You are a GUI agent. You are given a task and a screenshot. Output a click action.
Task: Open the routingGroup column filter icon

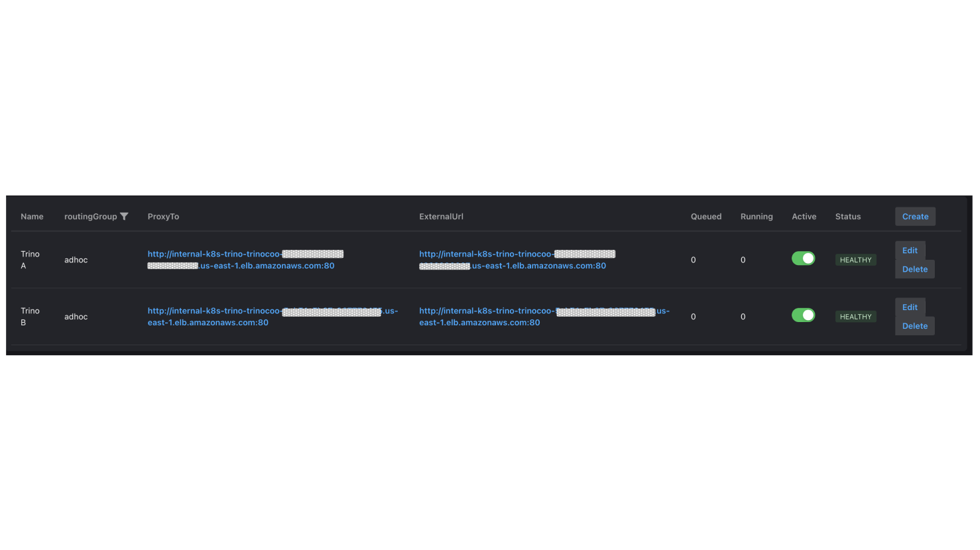pos(124,217)
